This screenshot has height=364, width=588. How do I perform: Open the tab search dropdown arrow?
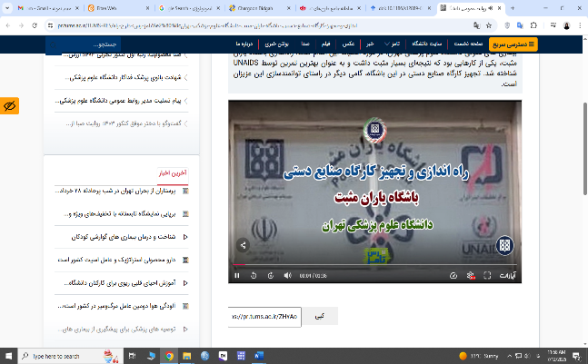6,8
